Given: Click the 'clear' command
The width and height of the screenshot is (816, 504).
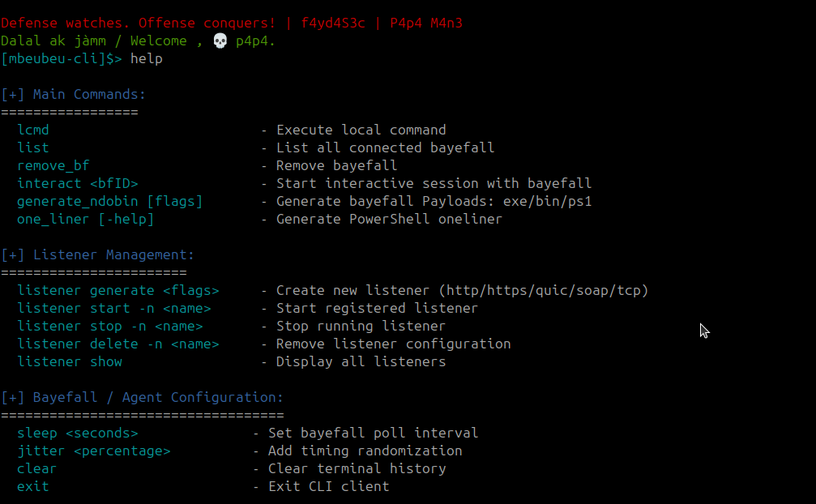Looking at the screenshot, I should pos(37,468).
